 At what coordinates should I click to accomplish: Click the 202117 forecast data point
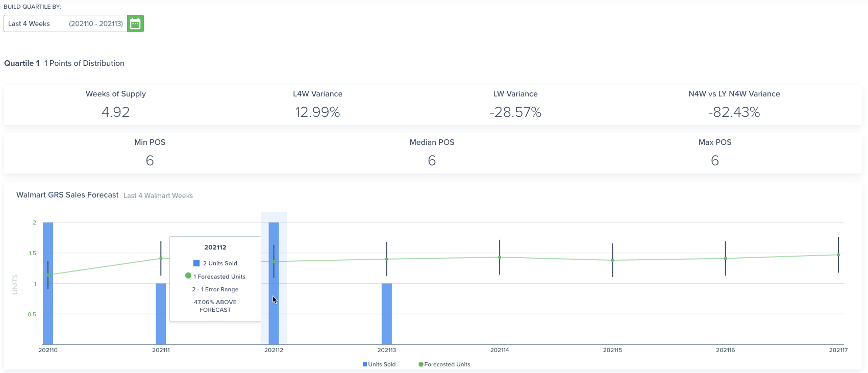838,255
